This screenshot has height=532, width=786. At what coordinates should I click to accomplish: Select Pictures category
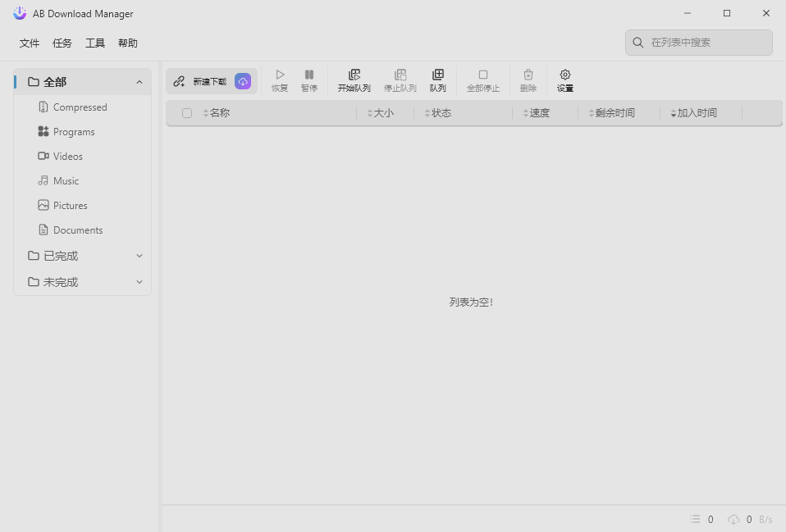click(x=83, y=206)
